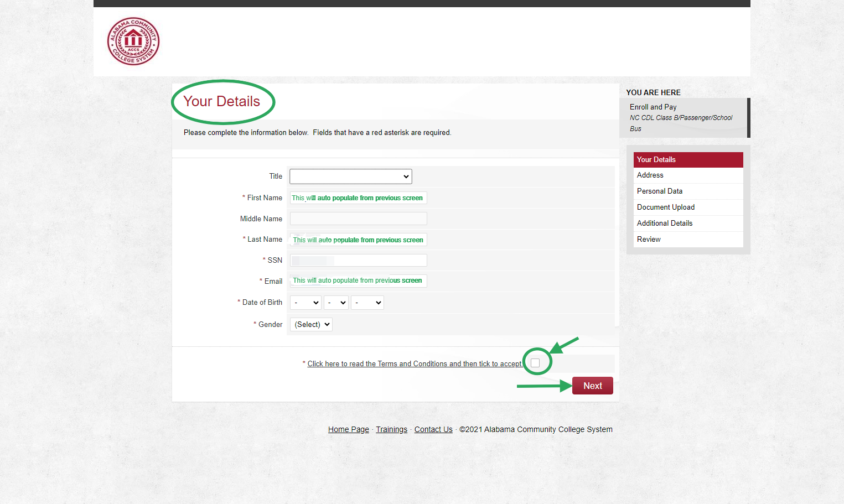Click the Email input field
The width and height of the screenshot is (844, 504).
coord(358,281)
